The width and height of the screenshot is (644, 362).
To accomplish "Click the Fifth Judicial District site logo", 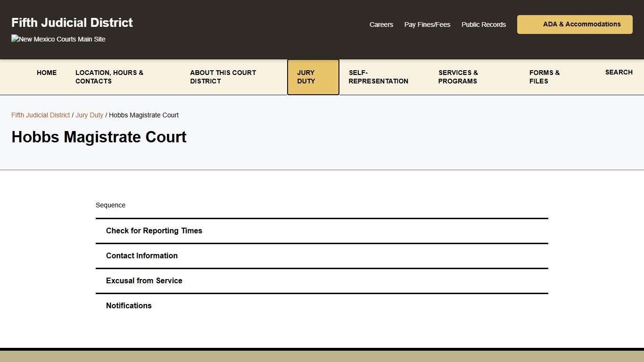I will (x=72, y=22).
